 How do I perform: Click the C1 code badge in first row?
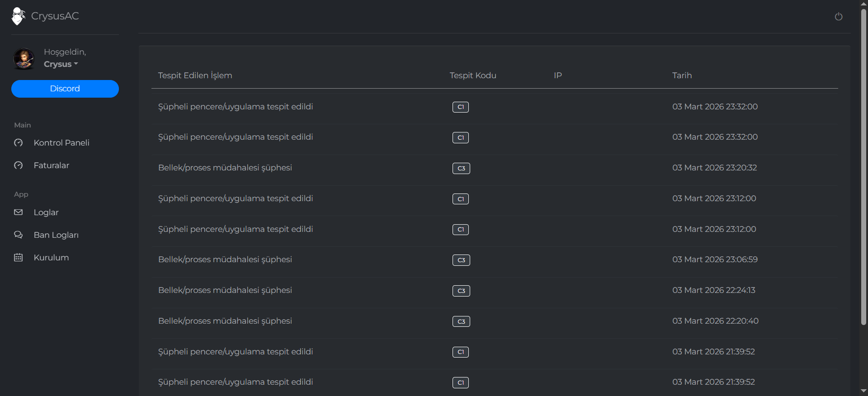(460, 107)
